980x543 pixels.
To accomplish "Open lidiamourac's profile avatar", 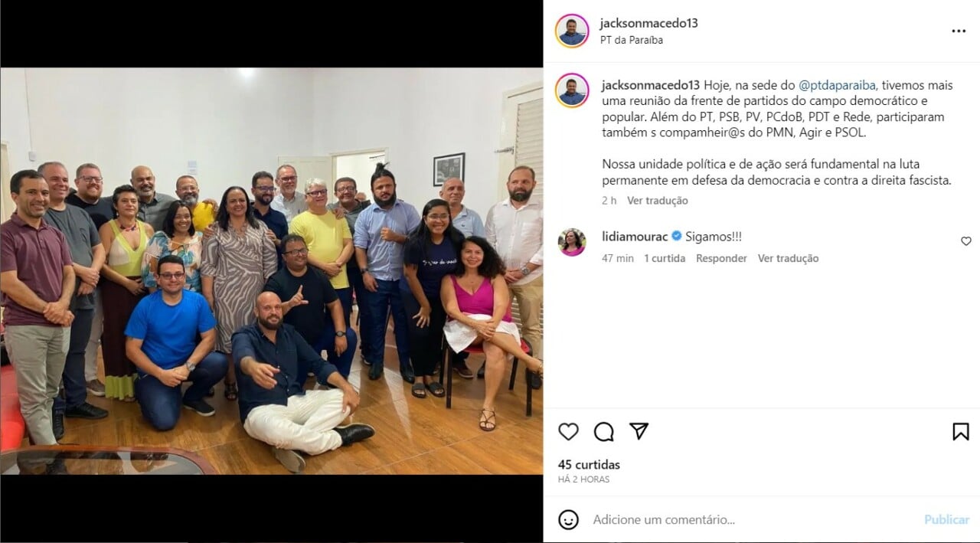I will tap(572, 242).
